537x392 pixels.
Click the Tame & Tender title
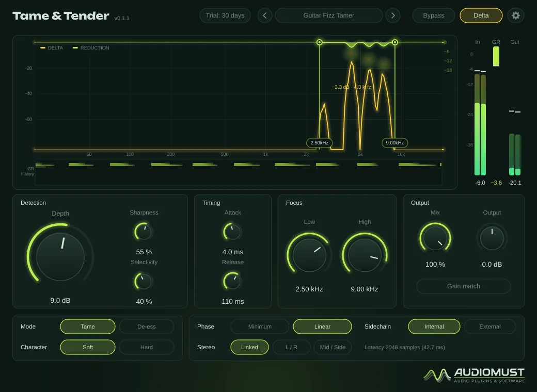pyautogui.click(x=60, y=16)
